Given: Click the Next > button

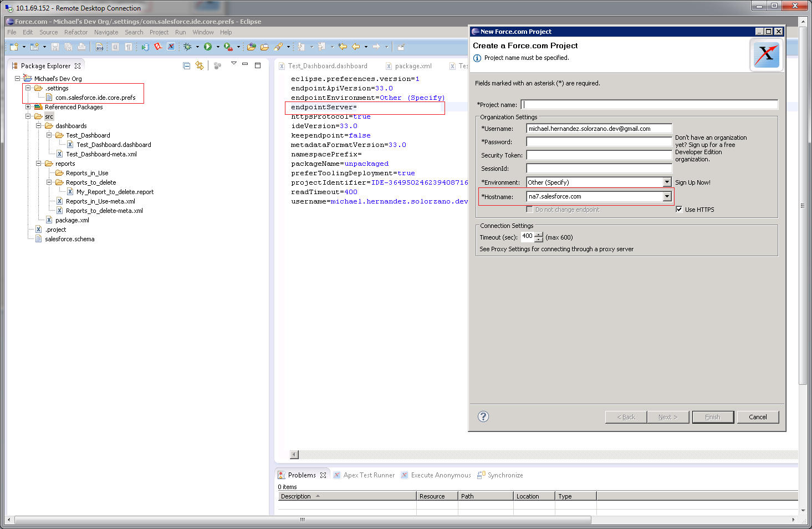Looking at the screenshot, I should (668, 417).
